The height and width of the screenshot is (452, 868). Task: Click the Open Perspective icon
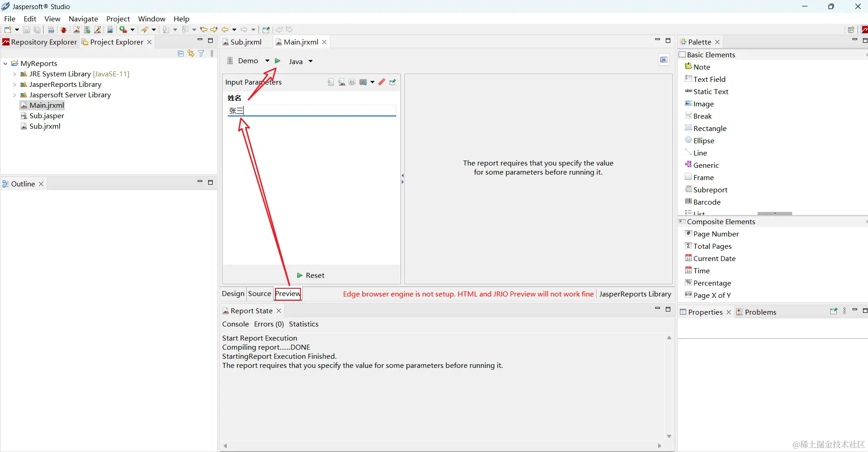851,30
